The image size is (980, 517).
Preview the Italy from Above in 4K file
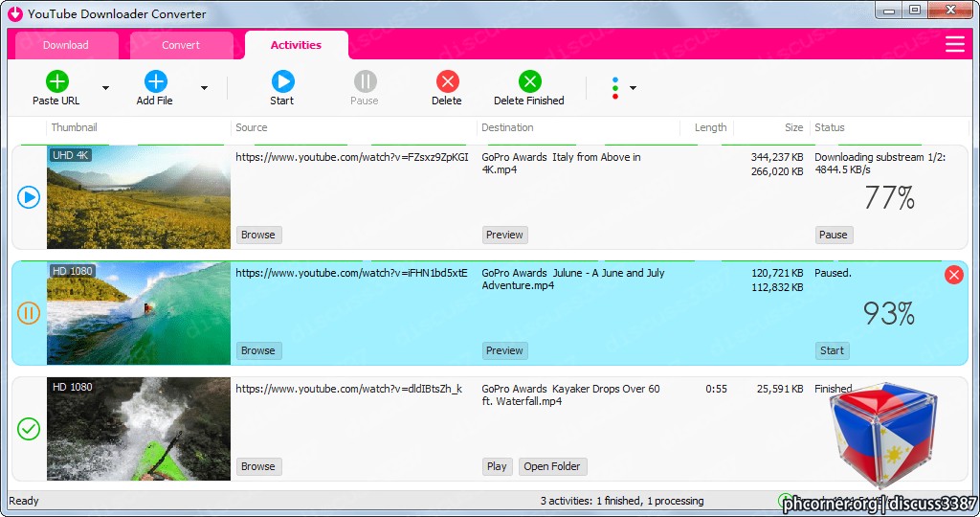pyautogui.click(x=504, y=236)
